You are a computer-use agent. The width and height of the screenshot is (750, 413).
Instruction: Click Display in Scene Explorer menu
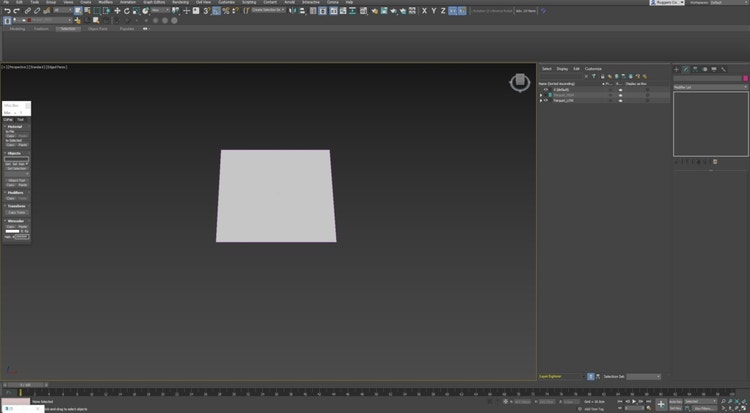(x=562, y=69)
